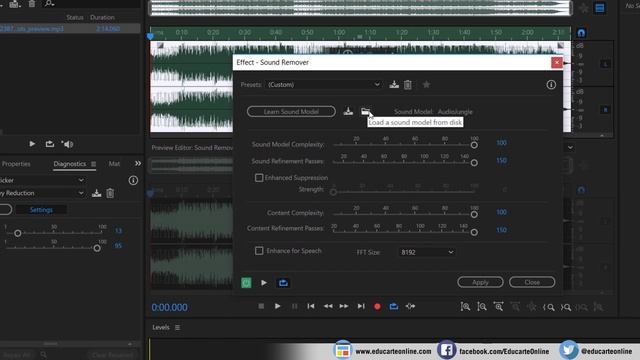Load a sound model from disk
This screenshot has height=360, width=640.
[365, 111]
